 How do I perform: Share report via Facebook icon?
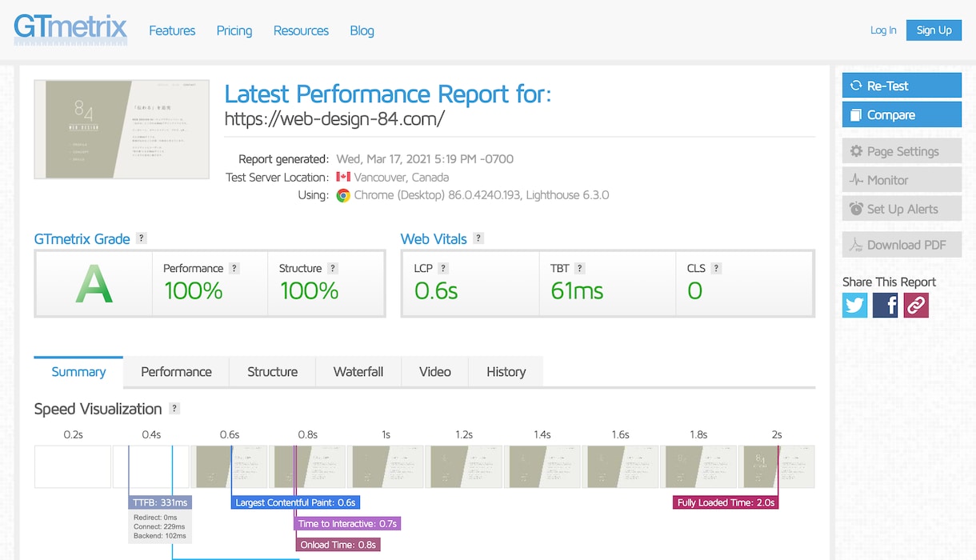tap(885, 305)
